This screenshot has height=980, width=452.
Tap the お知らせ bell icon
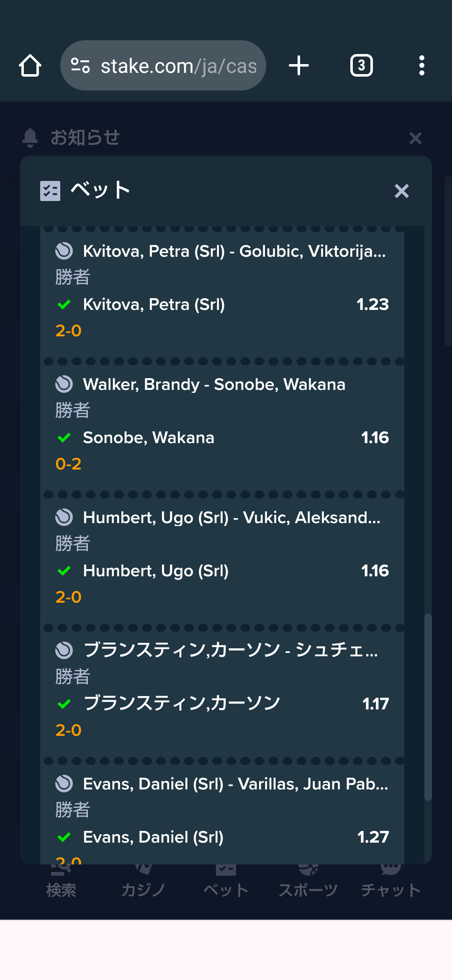click(30, 138)
